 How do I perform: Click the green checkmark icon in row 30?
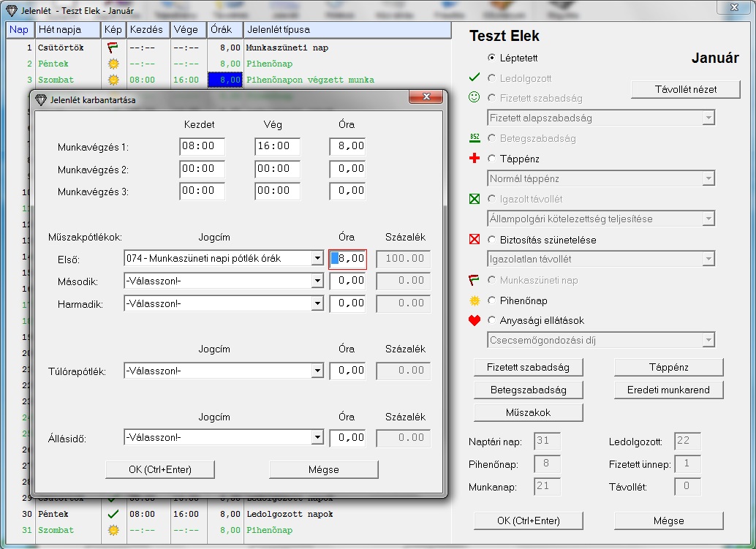(113, 514)
